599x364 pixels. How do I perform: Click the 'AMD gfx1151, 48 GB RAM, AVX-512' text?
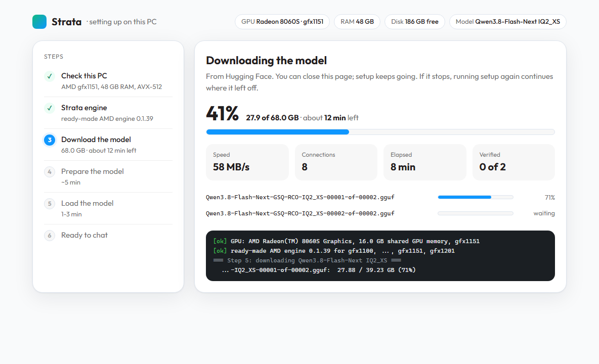click(111, 87)
